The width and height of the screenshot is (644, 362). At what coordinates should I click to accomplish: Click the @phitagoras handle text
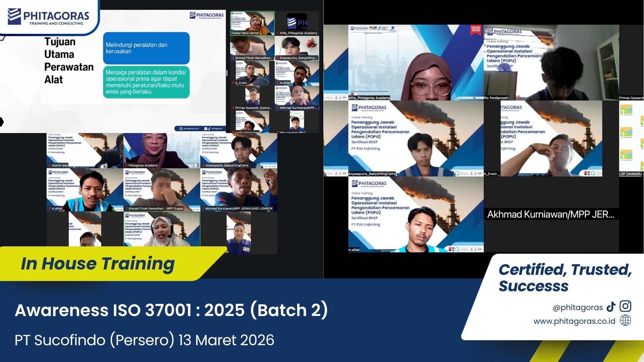pos(578,307)
